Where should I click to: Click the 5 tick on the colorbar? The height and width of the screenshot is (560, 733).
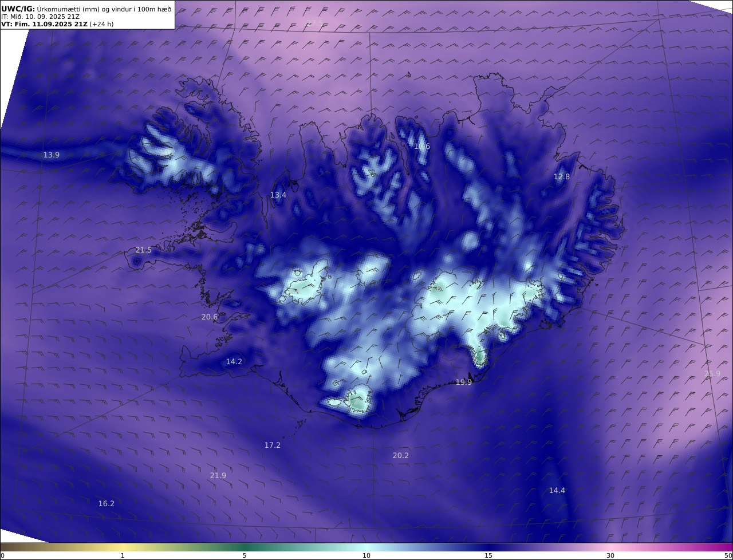[245, 555]
